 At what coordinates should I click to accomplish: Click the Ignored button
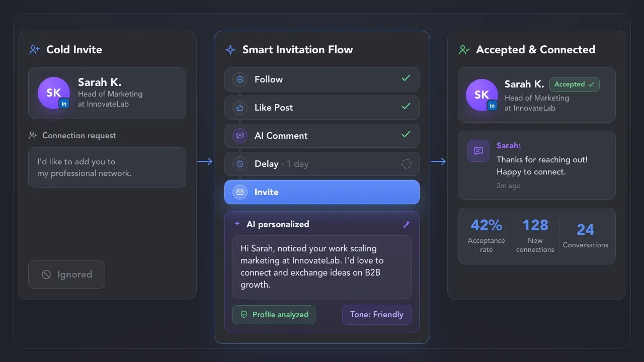pos(66,275)
